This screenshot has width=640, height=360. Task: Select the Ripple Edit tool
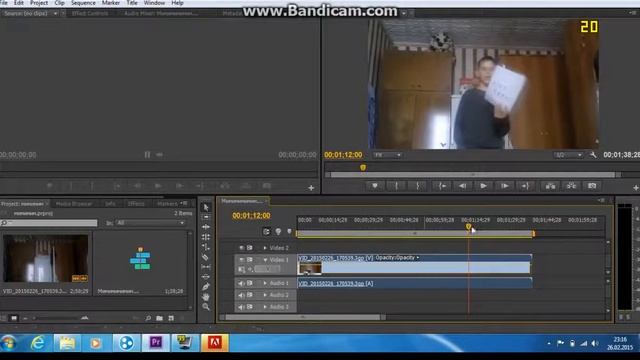pos(206,227)
